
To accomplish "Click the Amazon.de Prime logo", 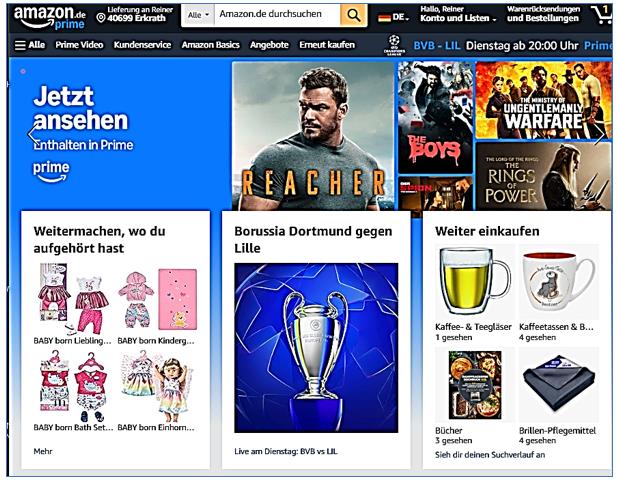I will tap(50, 17).
